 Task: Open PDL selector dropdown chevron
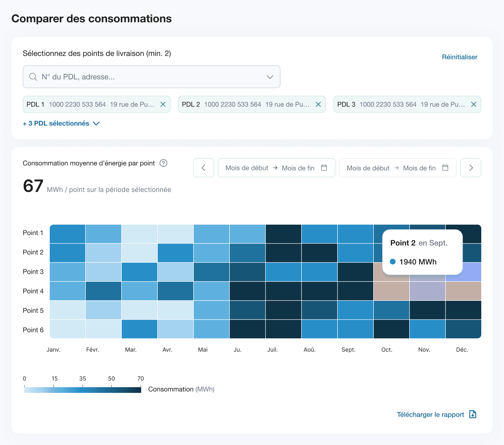pyautogui.click(x=270, y=77)
